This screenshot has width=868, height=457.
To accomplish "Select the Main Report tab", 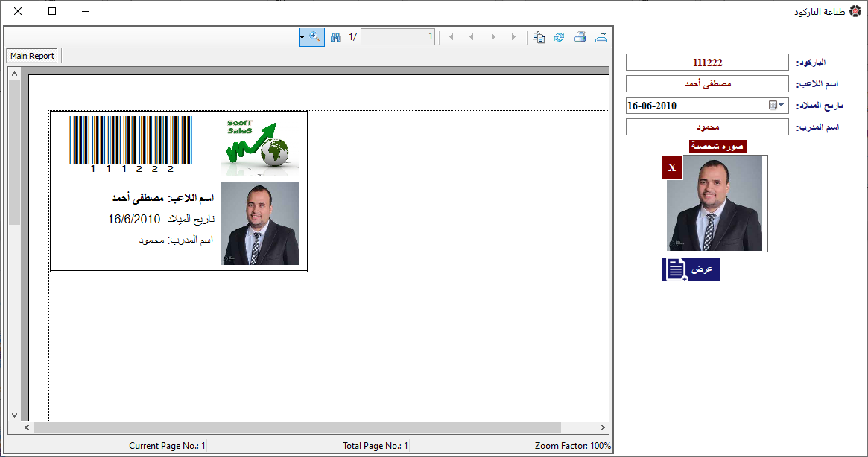I will [x=33, y=56].
